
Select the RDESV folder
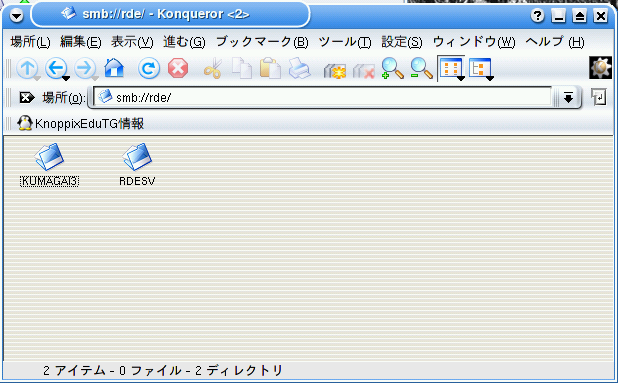(137, 165)
